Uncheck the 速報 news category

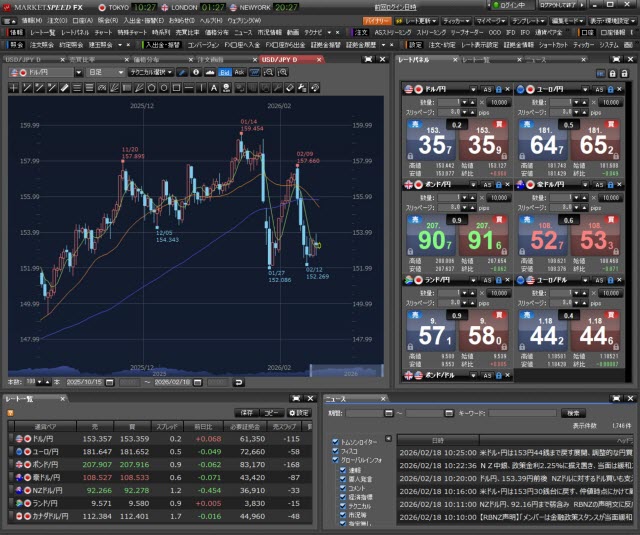(343, 470)
